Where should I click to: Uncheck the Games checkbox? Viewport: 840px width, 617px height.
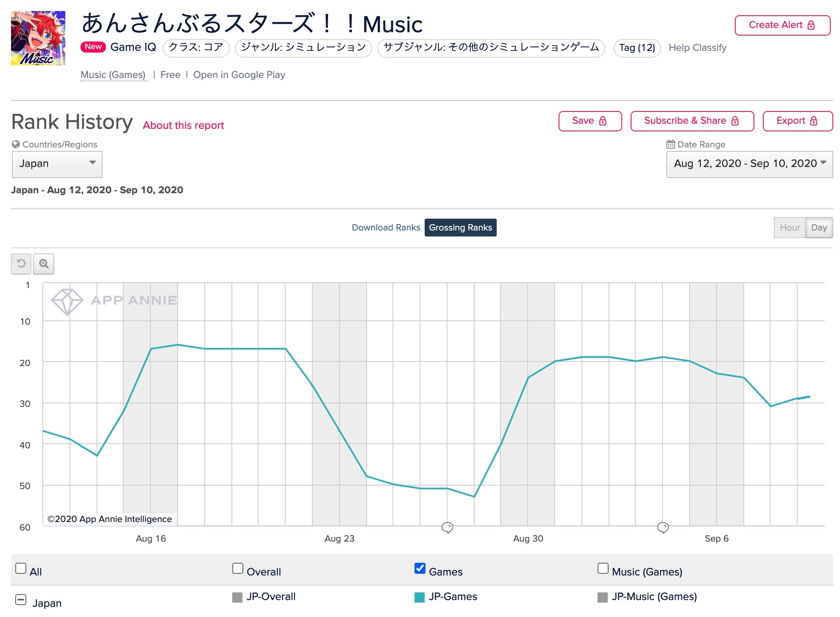[420, 568]
